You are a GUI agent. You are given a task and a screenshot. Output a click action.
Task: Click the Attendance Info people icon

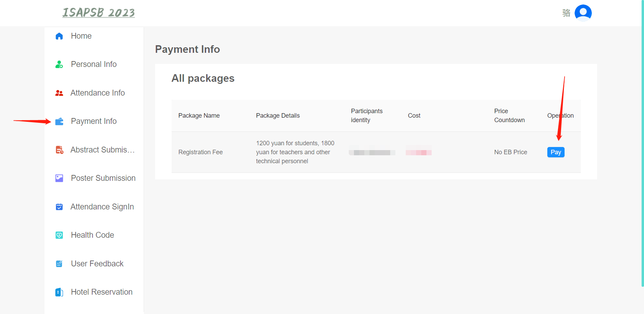(x=59, y=93)
